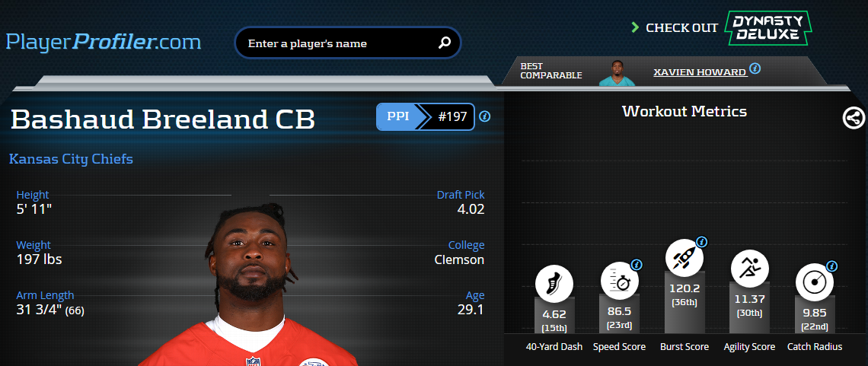Open info icon above Speed Score
This screenshot has height=366, width=868.
[x=637, y=265]
